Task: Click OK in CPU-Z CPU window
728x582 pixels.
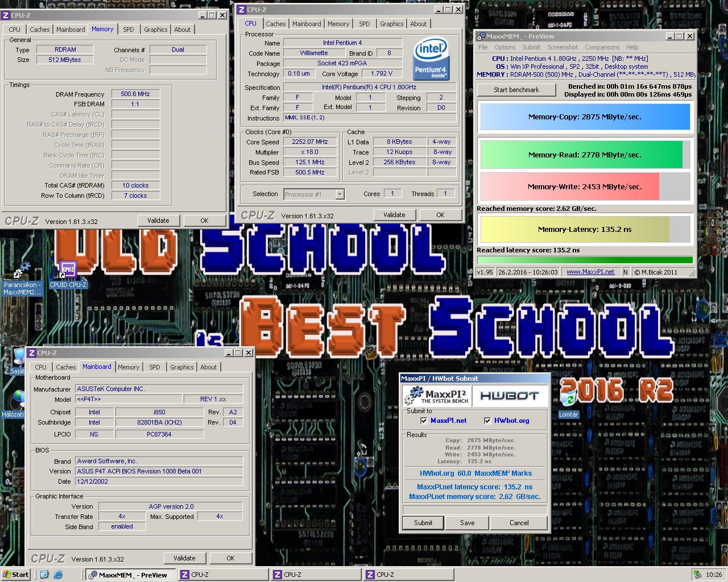Action: tap(440, 215)
